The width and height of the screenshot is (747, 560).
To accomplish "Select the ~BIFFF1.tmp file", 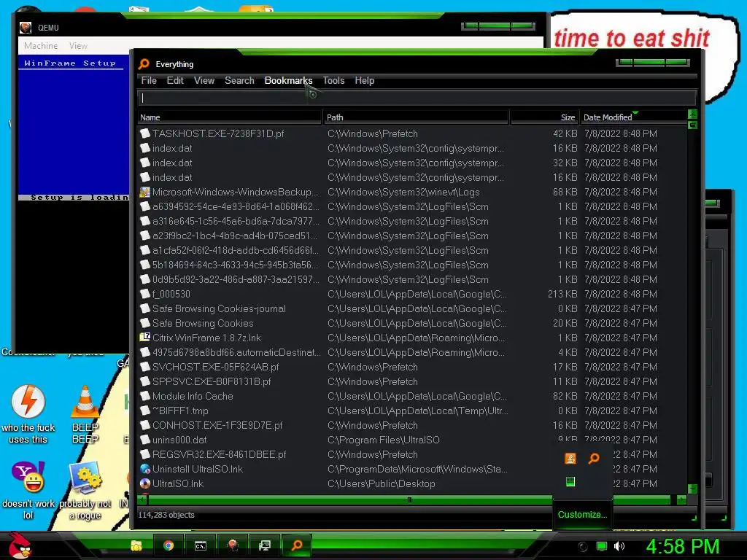I will point(411,411).
